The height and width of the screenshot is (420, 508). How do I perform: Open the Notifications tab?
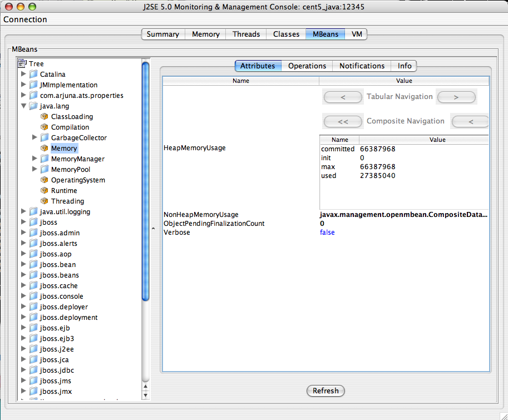[x=362, y=66]
